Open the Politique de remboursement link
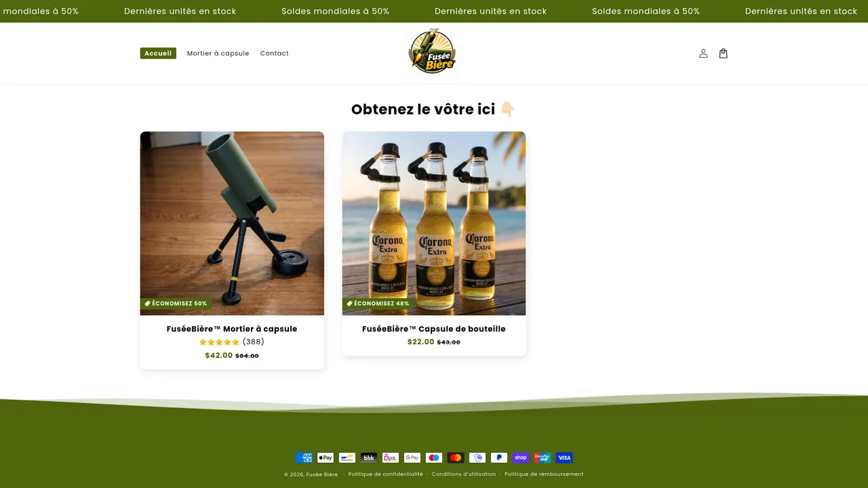Screen dimensions: 868x488 click(544, 474)
